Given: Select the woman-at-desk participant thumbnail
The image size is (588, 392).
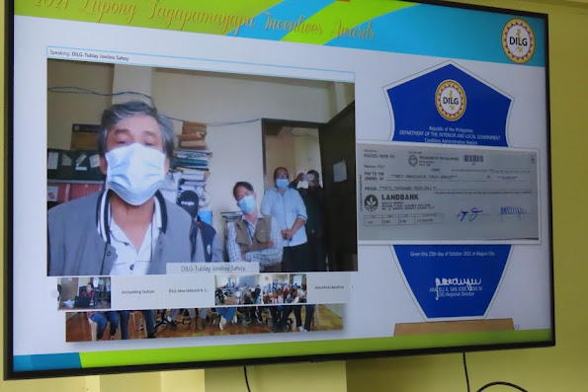Looking at the screenshot, I should point(84,292).
